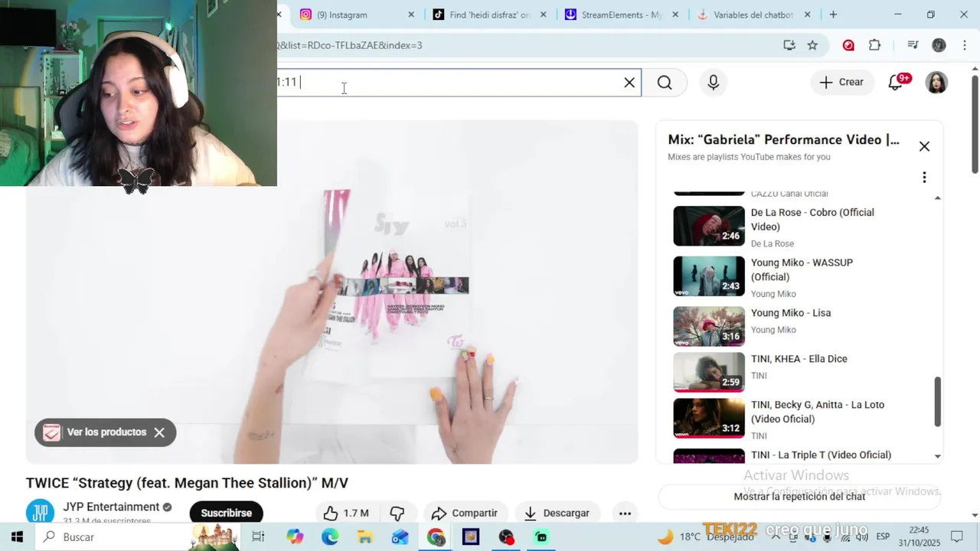Open the Chrome profile avatar
This screenshot has width=980, height=551.
(x=939, y=45)
